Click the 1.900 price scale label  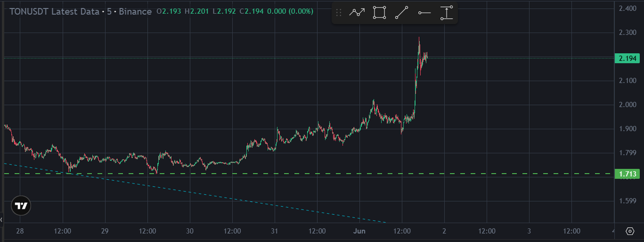coord(627,129)
